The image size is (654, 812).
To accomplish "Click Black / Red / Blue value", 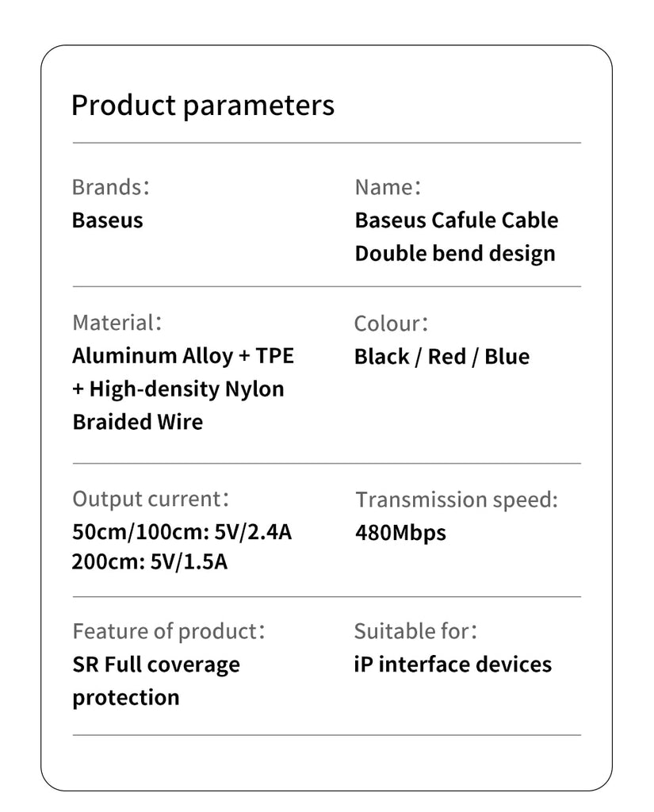I will click(442, 356).
